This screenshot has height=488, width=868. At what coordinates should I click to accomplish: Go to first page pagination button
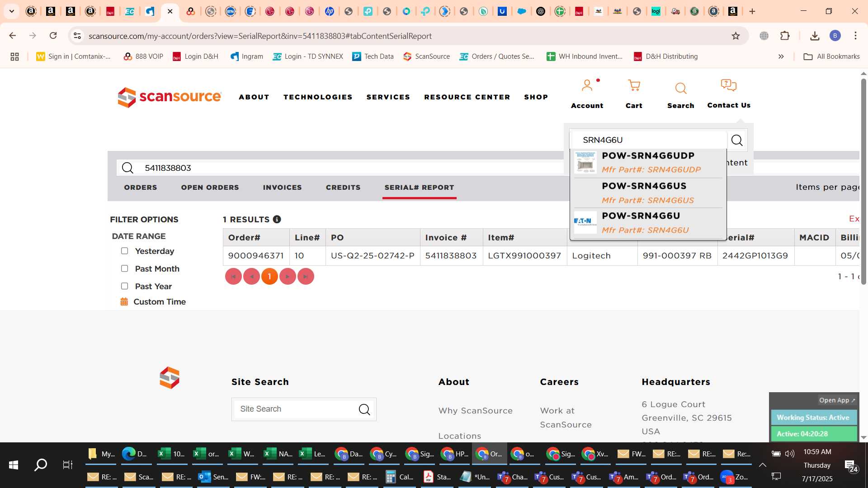pos(233,277)
